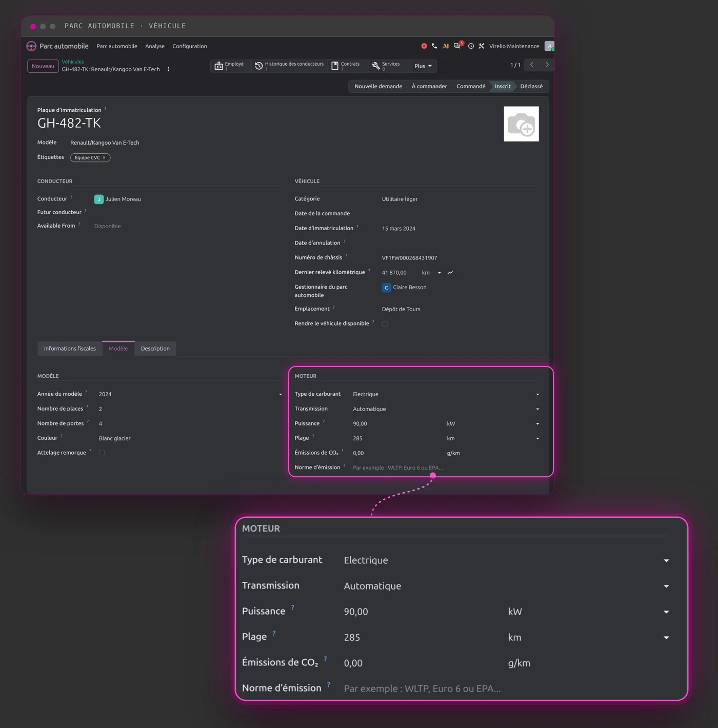Image resolution: width=718 pixels, height=728 pixels.
Task: Open the Contrats smart button
Action: click(x=346, y=66)
